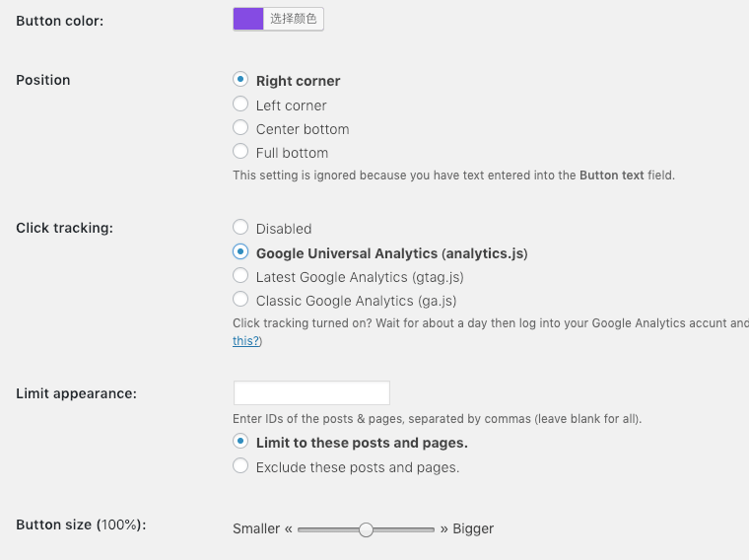The height and width of the screenshot is (560, 749).
Task: Select Latest Google Analytics (gtag.js)
Action: (x=240, y=276)
